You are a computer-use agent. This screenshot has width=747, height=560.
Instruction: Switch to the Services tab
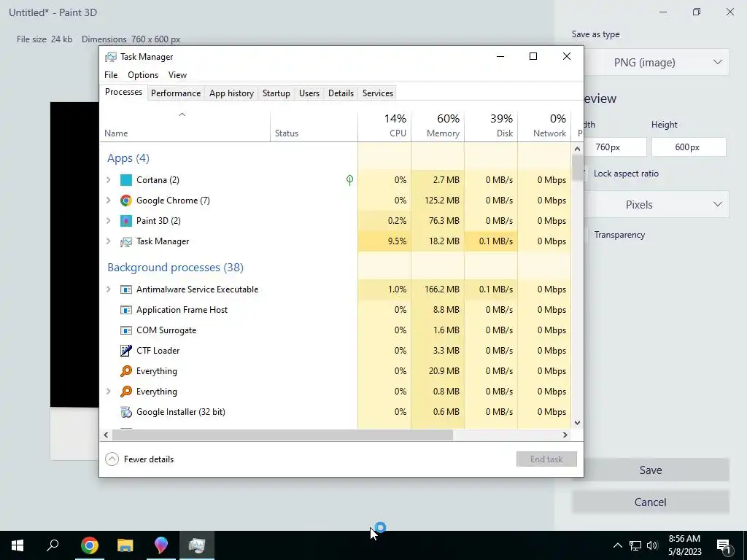(378, 93)
